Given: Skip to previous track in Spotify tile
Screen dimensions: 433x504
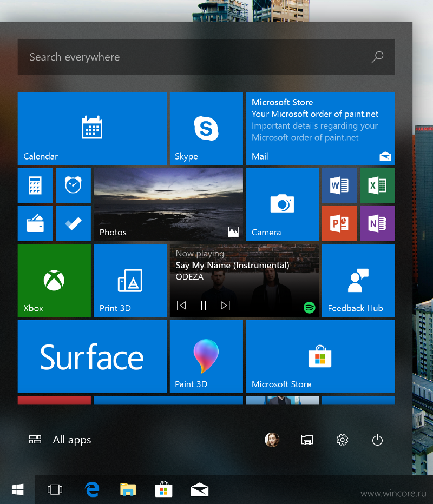Looking at the screenshot, I should [181, 306].
